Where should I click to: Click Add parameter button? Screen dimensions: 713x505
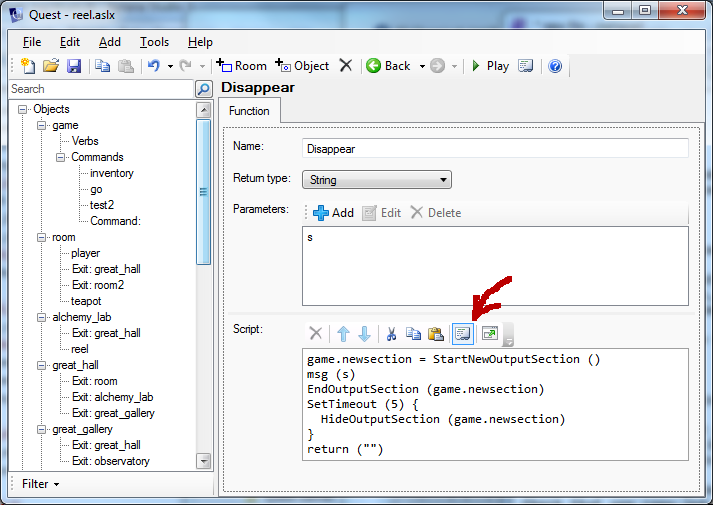click(x=334, y=212)
